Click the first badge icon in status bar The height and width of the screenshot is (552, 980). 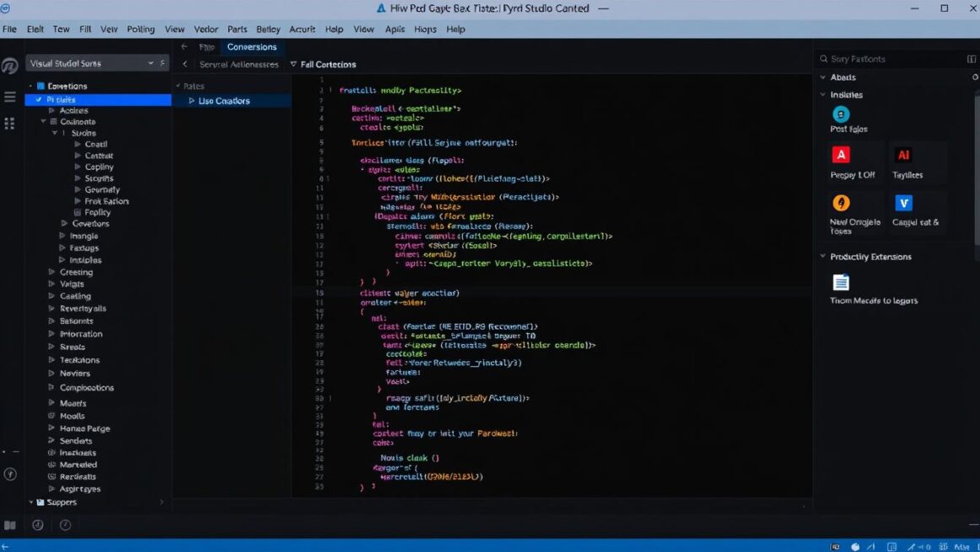click(x=835, y=546)
